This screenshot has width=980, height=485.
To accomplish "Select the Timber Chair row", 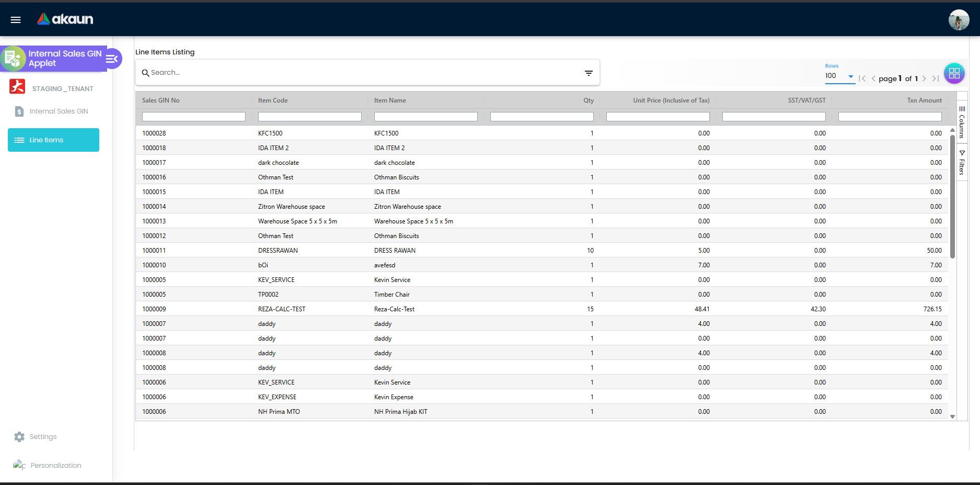I will [x=542, y=295].
